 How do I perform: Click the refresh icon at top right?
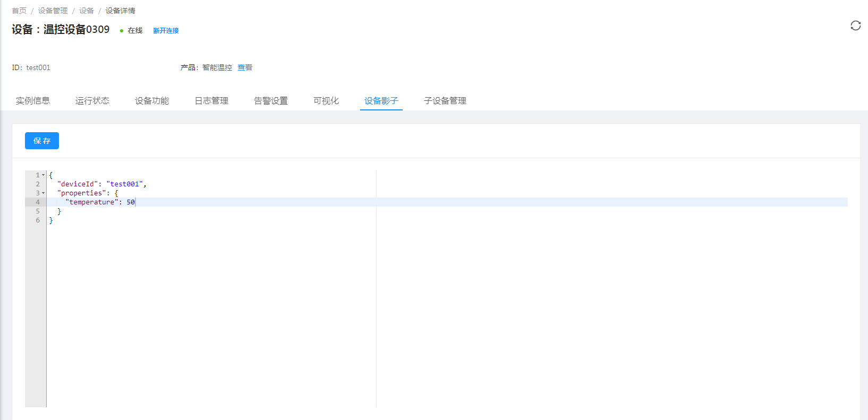855,25
